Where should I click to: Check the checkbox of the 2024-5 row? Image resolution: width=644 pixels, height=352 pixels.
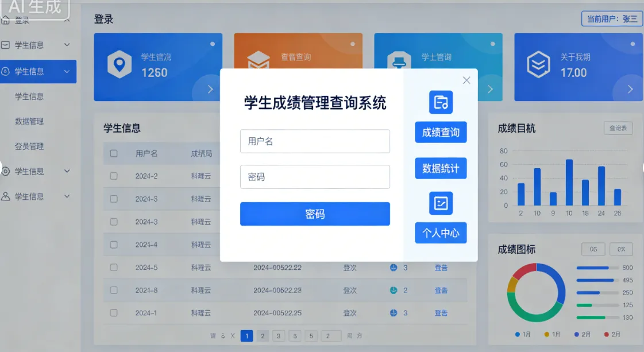click(113, 267)
